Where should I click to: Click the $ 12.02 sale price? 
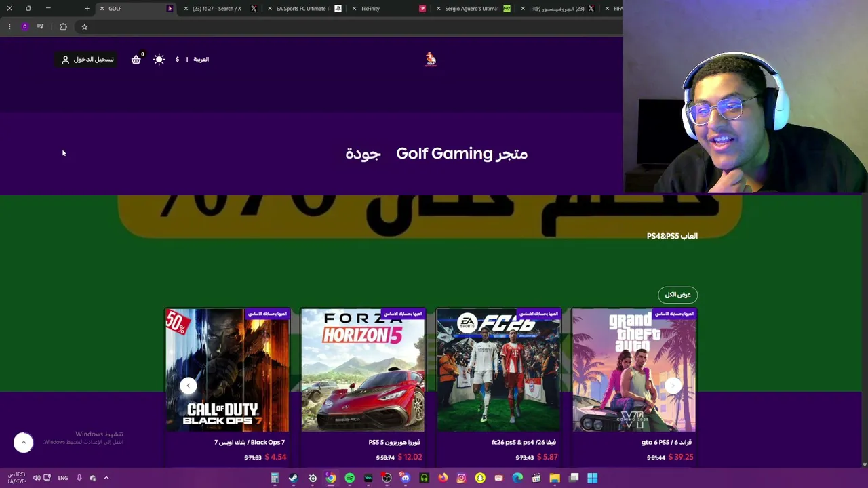click(410, 457)
